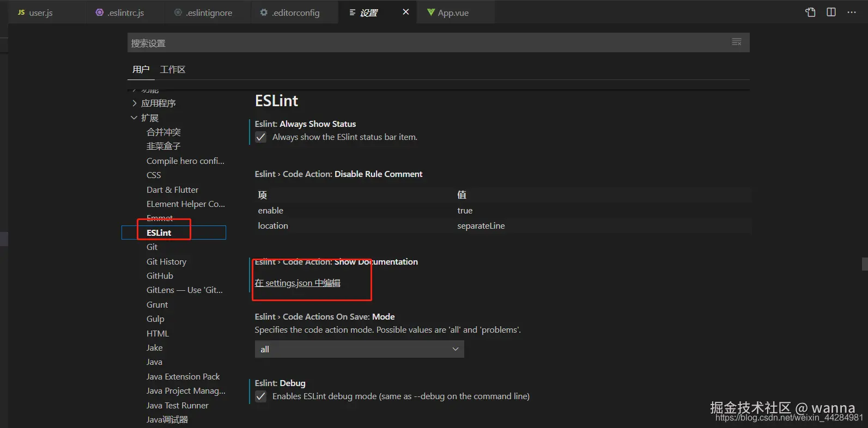Click 在 settings.json 中编辑 link

[298, 283]
